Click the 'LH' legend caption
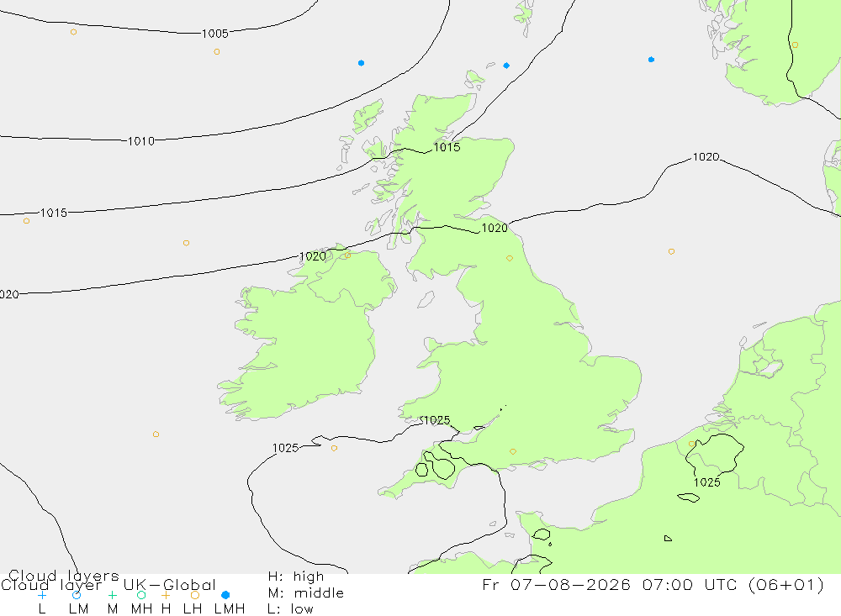841x616 pixels. coord(193,609)
